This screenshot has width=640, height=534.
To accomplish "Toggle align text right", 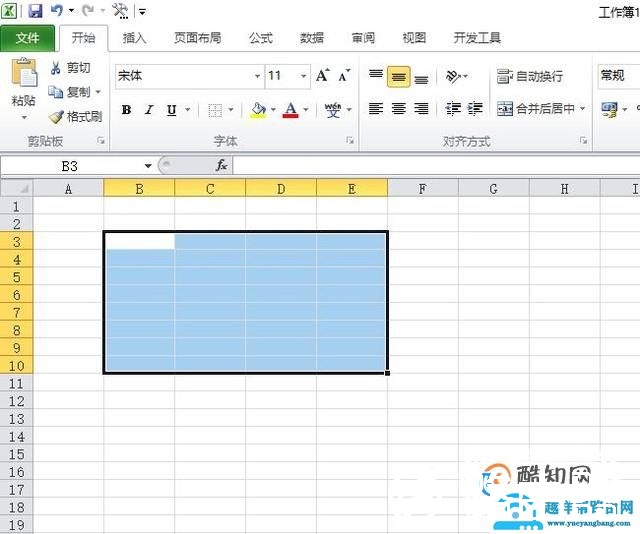I will tap(421, 109).
